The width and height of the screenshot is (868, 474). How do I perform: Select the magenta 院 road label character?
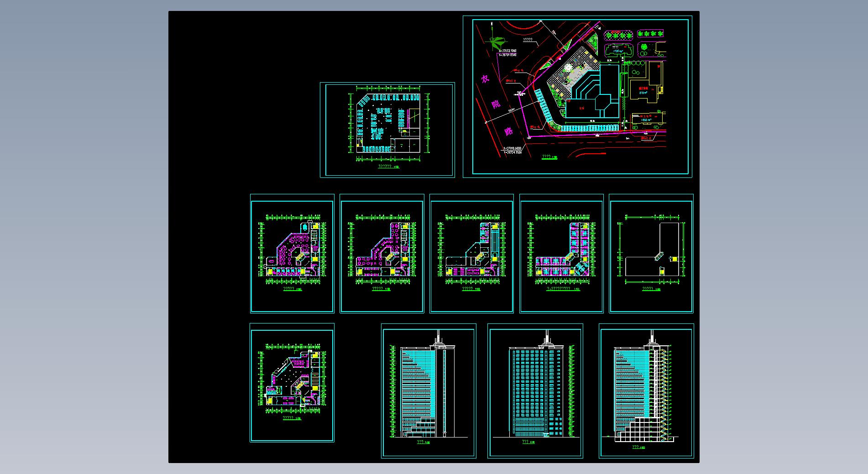pos(496,104)
